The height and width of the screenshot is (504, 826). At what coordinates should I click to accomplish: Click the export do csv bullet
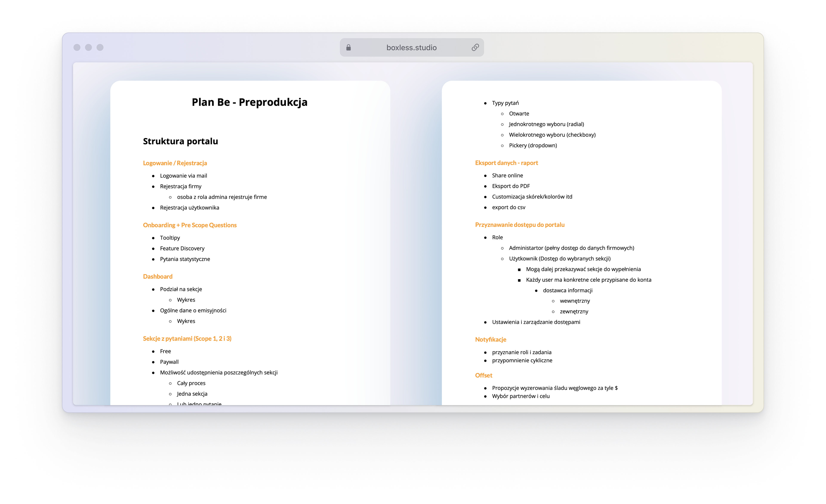(x=509, y=207)
